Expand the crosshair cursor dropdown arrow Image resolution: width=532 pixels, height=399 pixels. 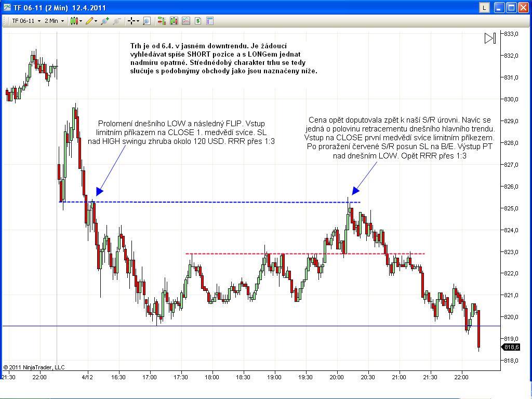click(x=138, y=21)
